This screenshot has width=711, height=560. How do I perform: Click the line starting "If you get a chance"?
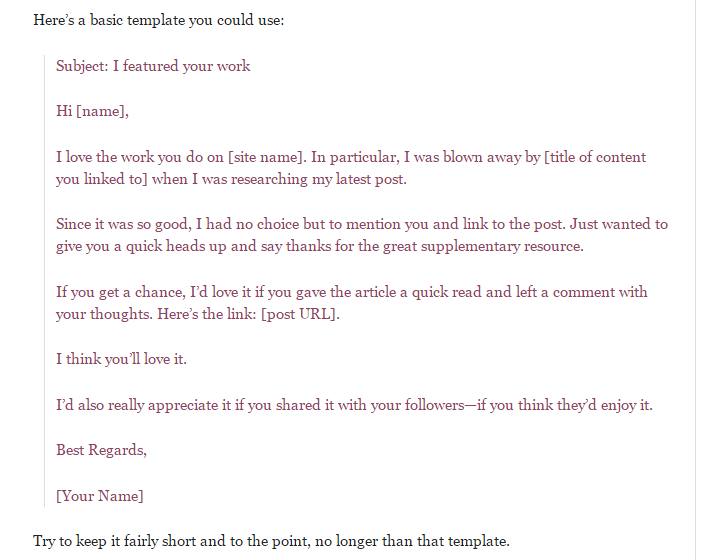pos(351,292)
